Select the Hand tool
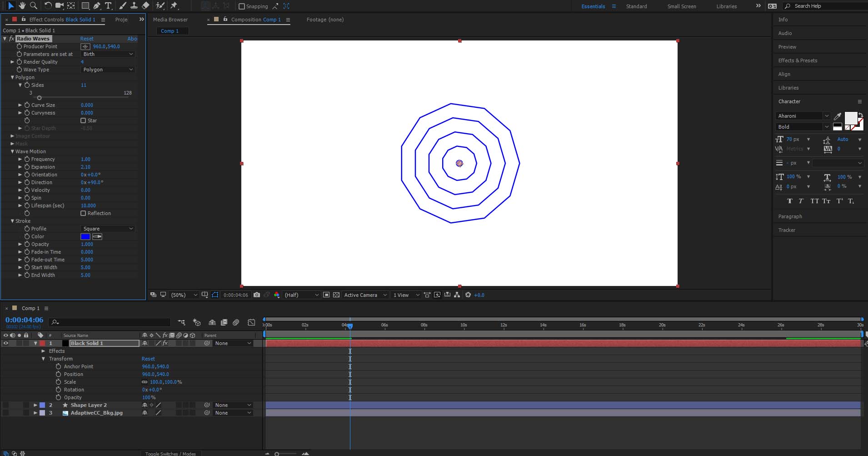Screen dimensions: 868x456 22,6
